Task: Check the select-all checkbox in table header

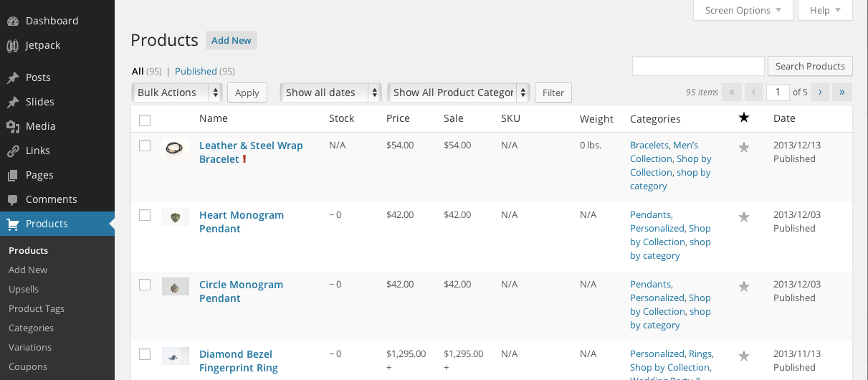Action: 145,120
